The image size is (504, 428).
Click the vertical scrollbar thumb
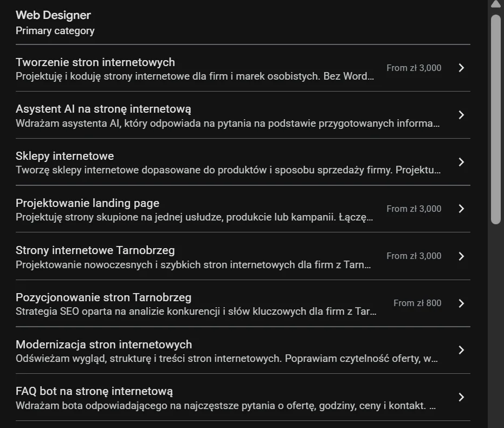496,119
